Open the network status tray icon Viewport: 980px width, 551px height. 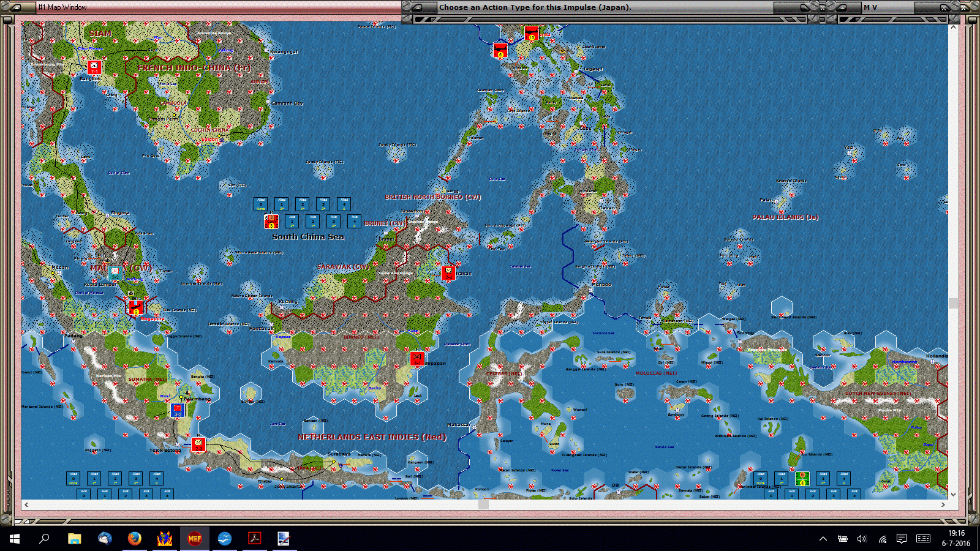[x=882, y=539]
